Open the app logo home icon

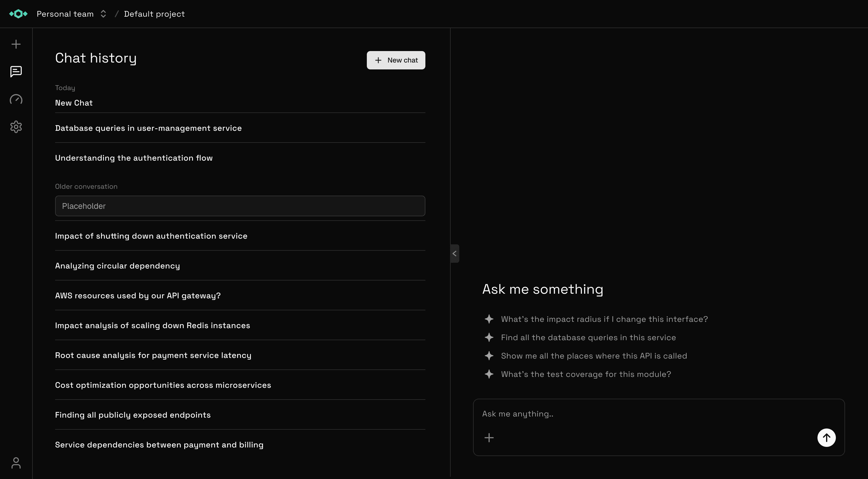pyautogui.click(x=19, y=14)
